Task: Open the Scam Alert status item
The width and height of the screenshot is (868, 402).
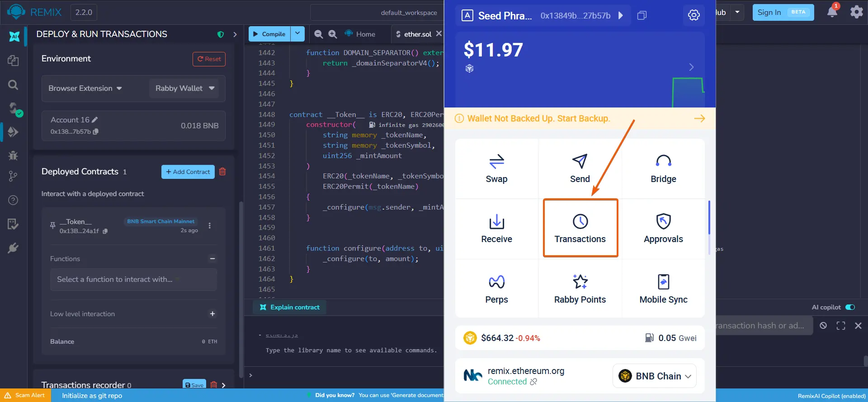Action: coord(25,395)
